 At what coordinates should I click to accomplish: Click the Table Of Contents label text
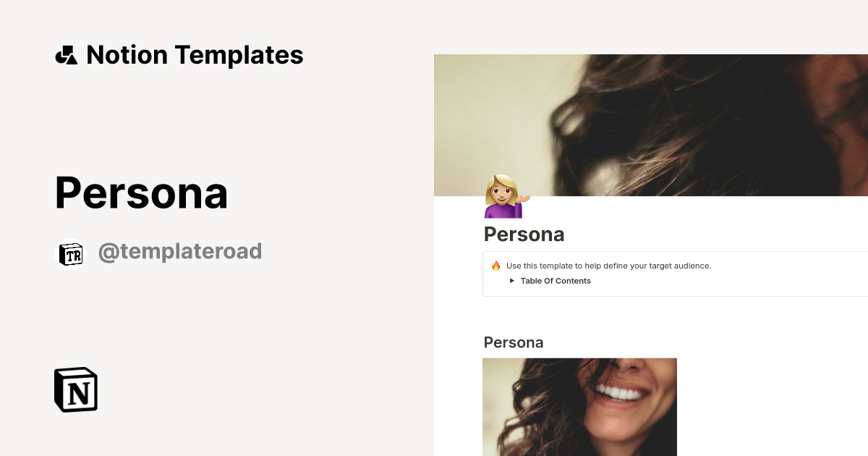click(x=555, y=281)
